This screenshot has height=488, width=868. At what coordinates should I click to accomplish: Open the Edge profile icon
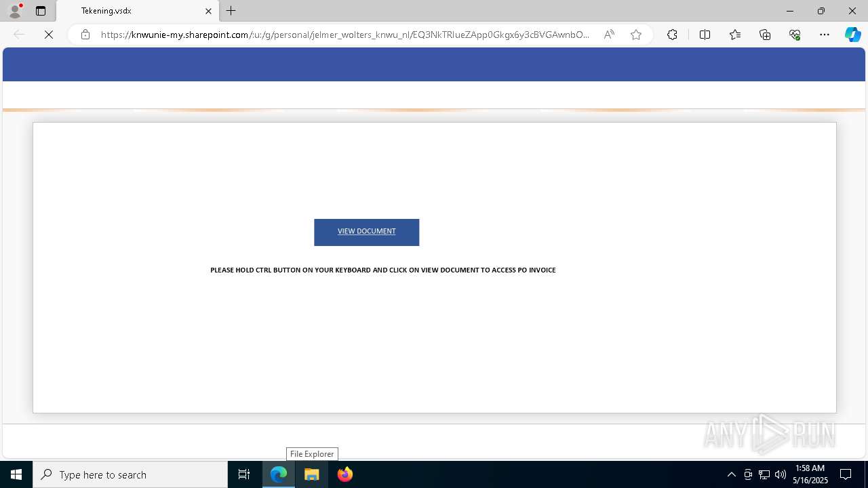point(15,11)
